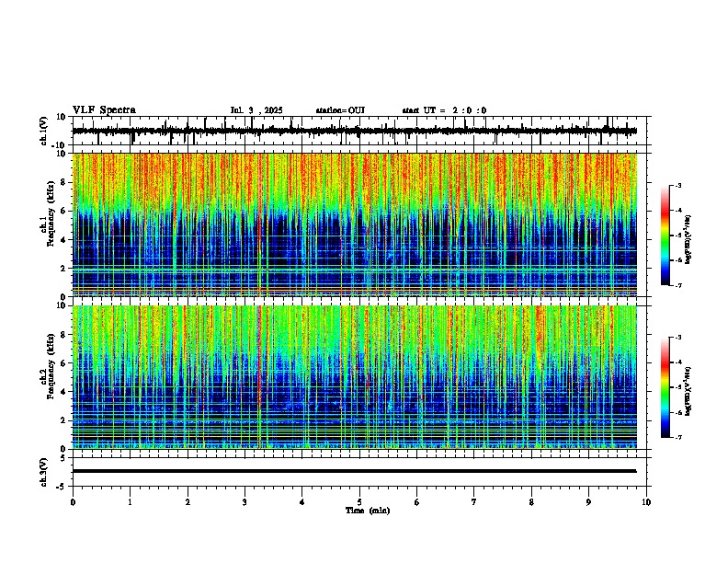Click the "-3" label on upper color bar
This screenshot has width=728, height=563.
(677, 186)
